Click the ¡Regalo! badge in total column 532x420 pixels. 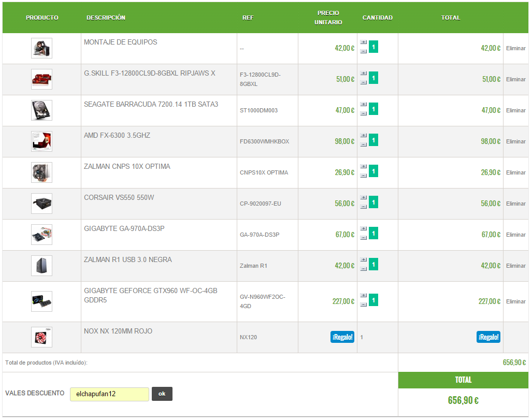pos(488,337)
